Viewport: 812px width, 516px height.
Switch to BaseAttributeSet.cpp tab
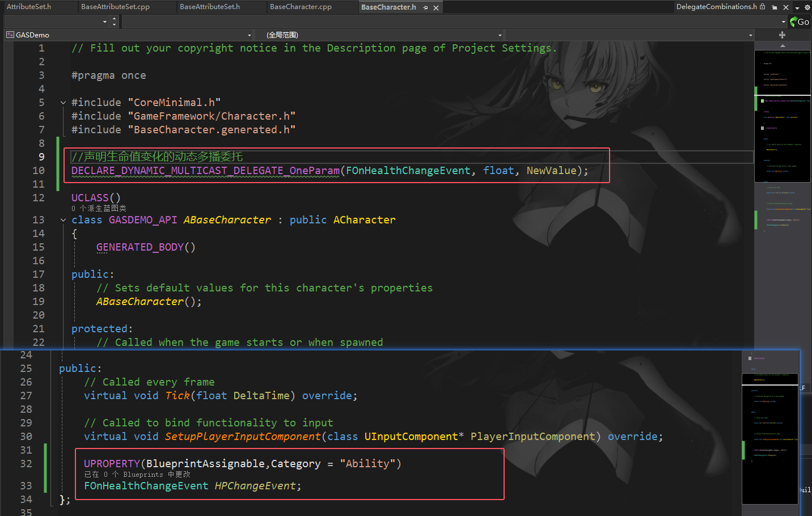[x=116, y=7]
